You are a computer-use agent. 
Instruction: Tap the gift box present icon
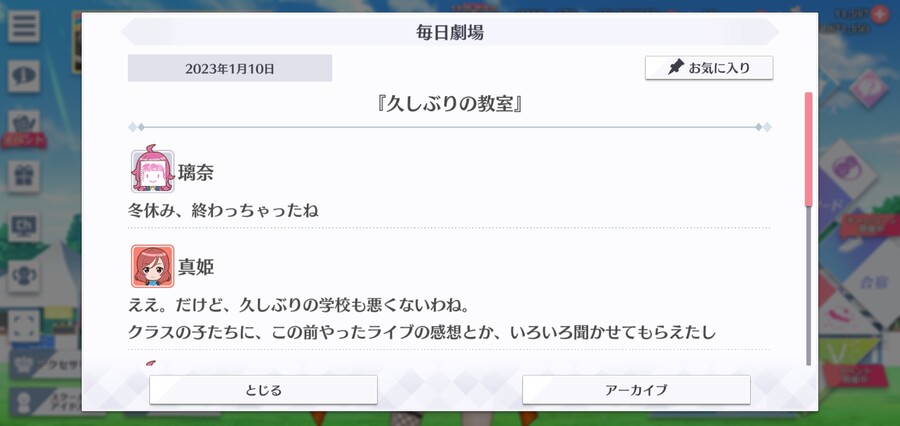[24, 176]
